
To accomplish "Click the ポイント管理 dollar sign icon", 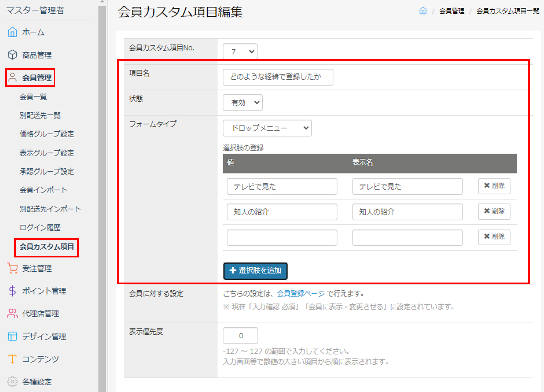I will click(12, 291).
